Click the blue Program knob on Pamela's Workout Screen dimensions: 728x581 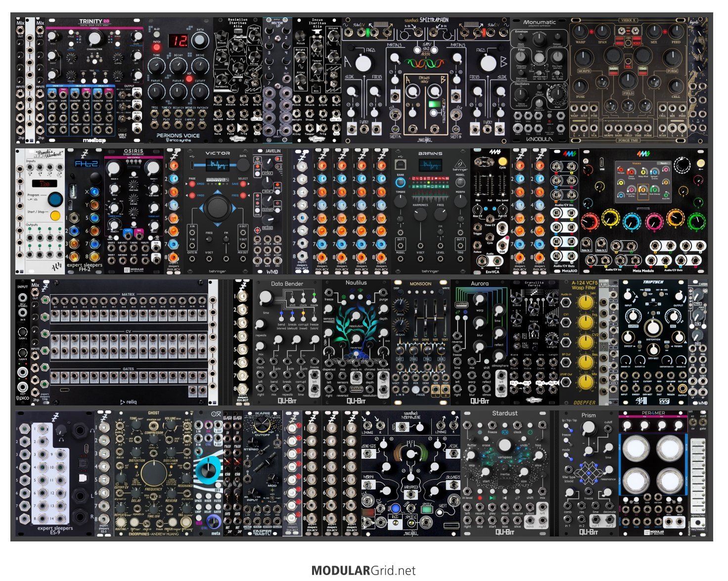[55, 199]
